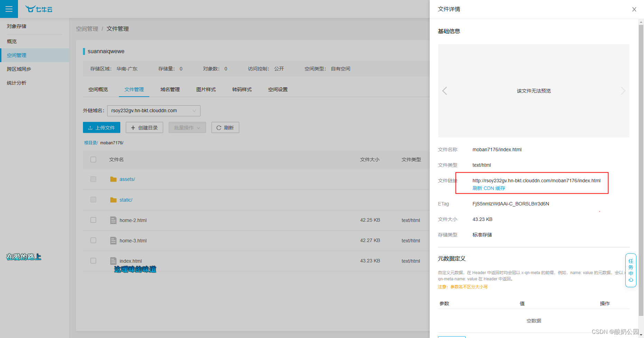Open the 任务中心 floating button
Screen dimensions: 644x338
pos(631,270)
